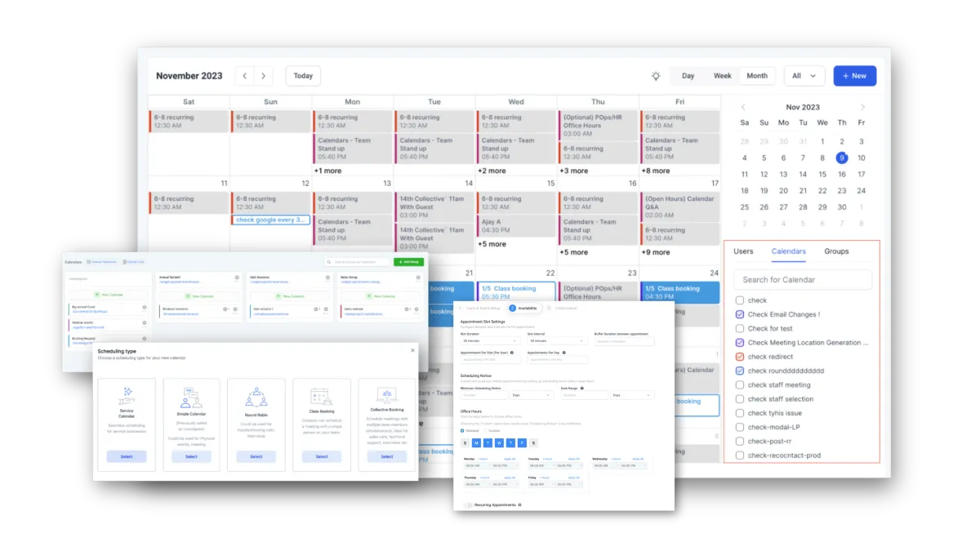Expand '+9 more' events on Friday the 17th
Screen dimensions: 980x551
(x=656, y=252)
